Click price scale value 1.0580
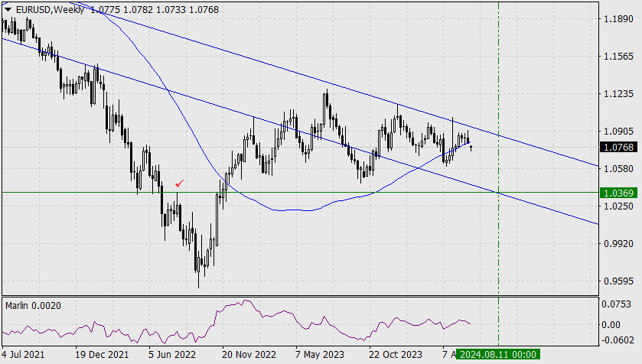Viewport: 642px width, 364px height. [619, 168]
